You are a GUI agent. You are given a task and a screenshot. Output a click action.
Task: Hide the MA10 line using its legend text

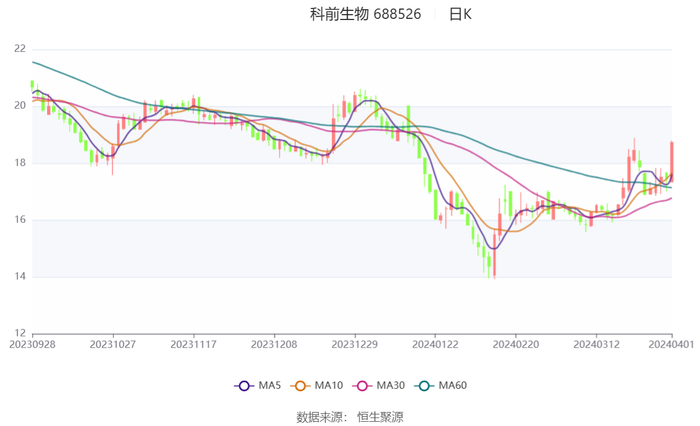coord(328,386)
